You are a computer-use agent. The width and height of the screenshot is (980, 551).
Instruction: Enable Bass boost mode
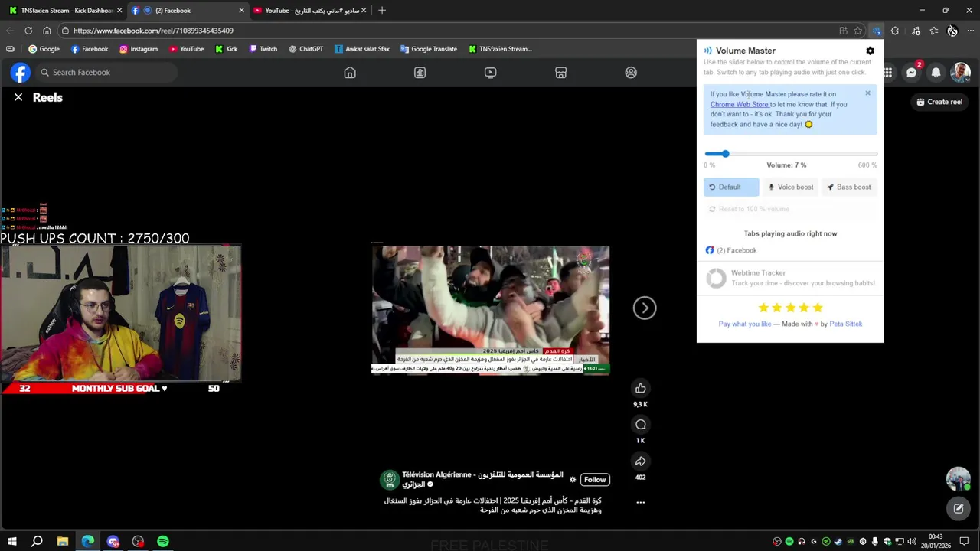[849, 187]
